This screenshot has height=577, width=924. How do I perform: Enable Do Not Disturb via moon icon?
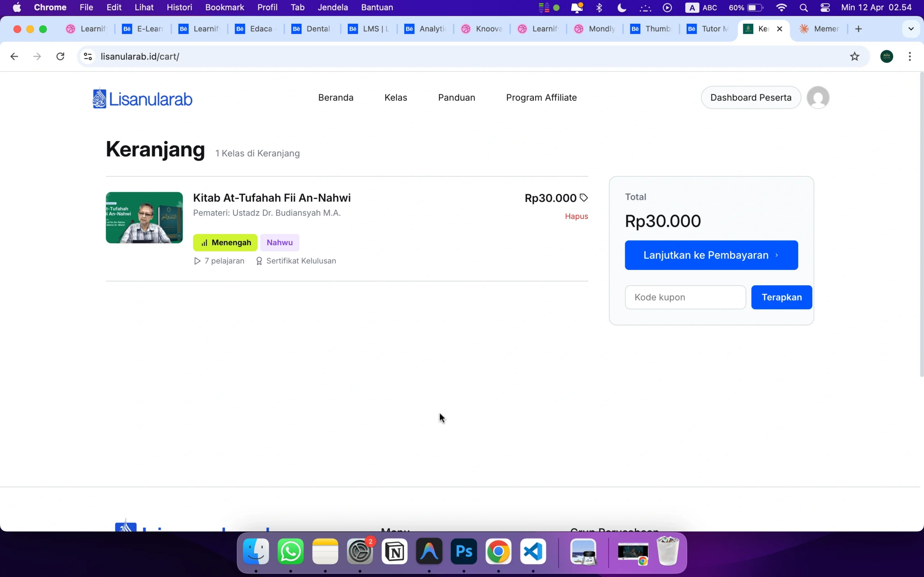point(622,7)
